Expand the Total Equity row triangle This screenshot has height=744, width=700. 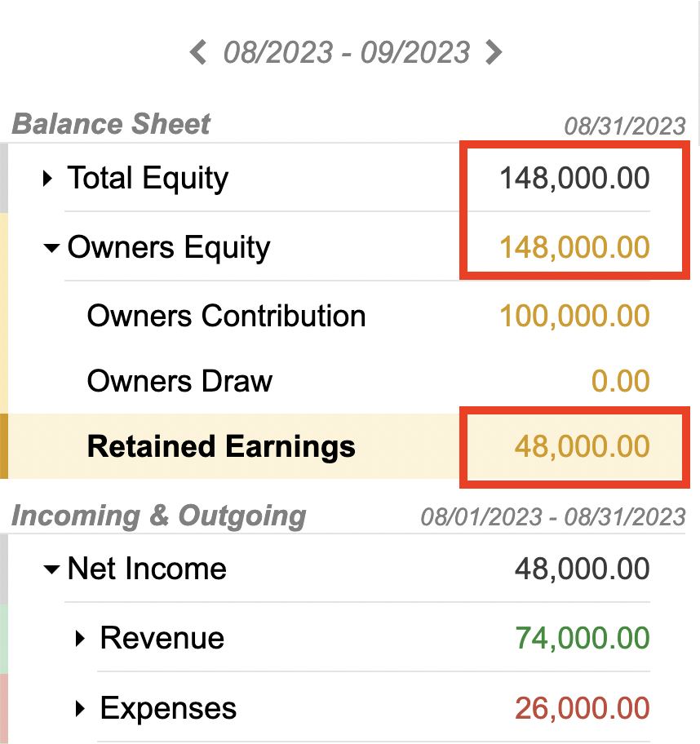click(x=47, y=178)
